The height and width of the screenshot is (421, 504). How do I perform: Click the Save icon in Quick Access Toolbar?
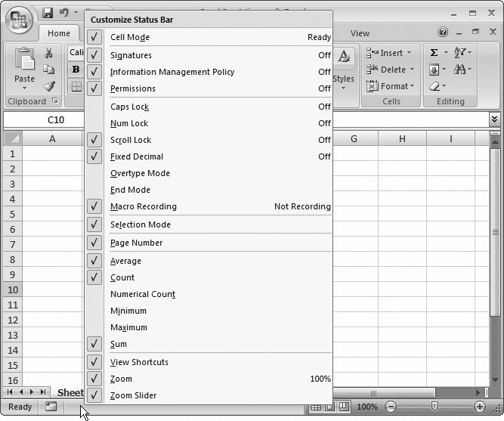tap(48, 13)
